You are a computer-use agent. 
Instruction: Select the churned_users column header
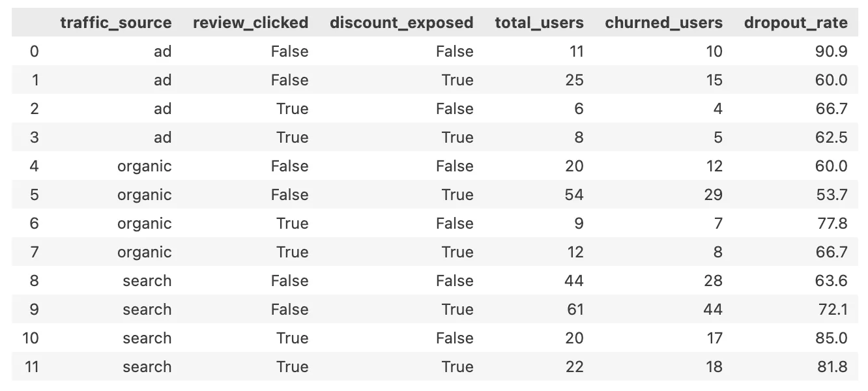click(663, 23)
